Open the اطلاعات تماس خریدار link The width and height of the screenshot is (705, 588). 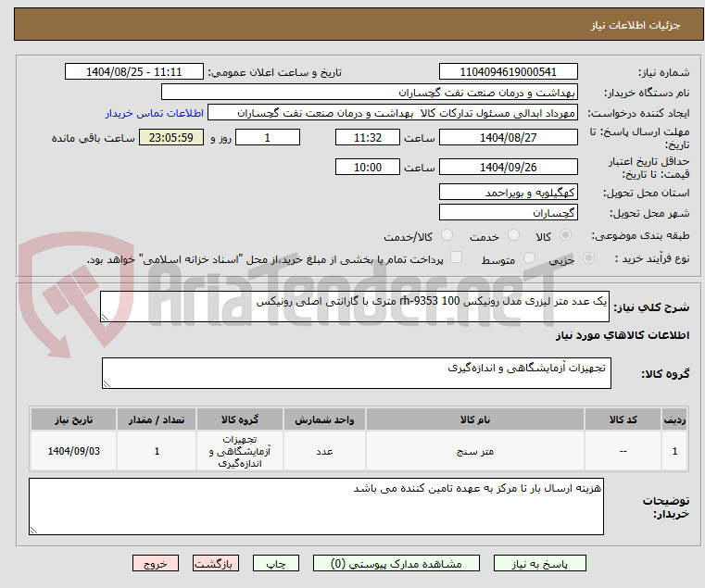(x=155, y=113)
